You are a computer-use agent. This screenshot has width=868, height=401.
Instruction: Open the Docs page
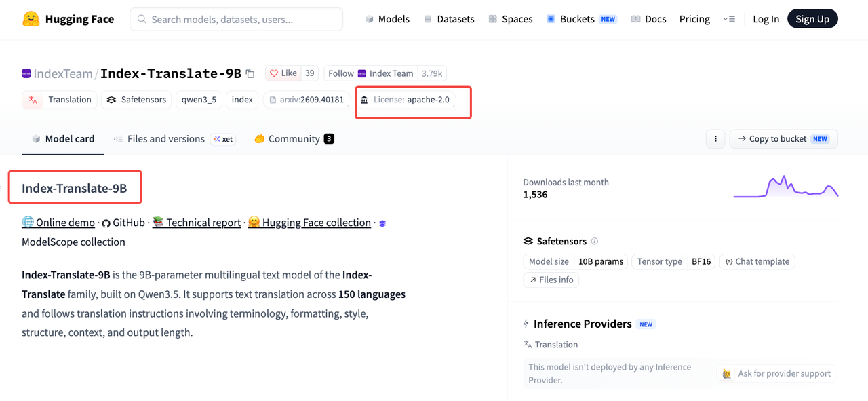(x=648, y=19)
